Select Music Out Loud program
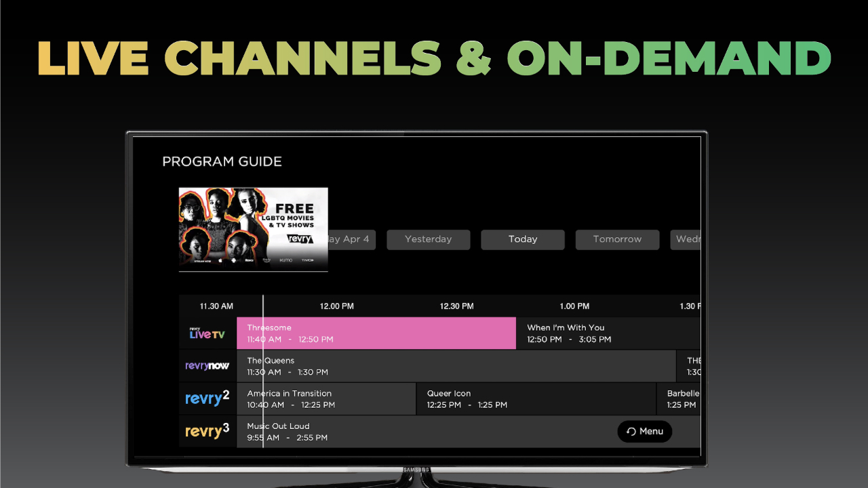The image size is (868, 488). click(x=420, y=431)
